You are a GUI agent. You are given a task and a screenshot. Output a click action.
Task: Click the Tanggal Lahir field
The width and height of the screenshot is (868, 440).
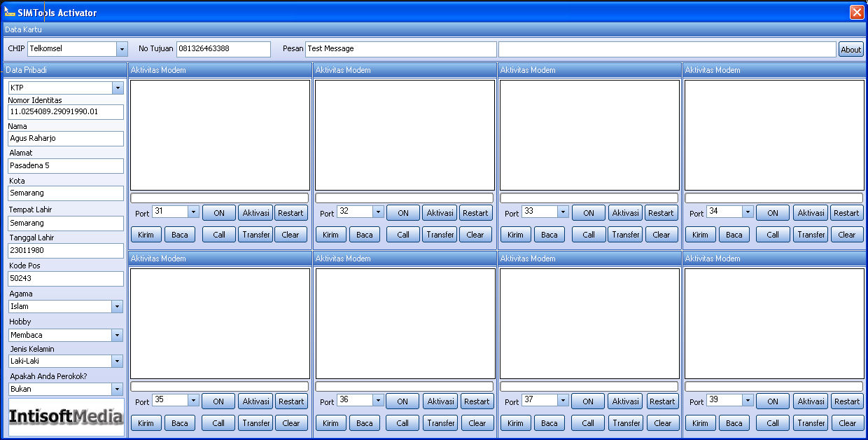[66, 251]
